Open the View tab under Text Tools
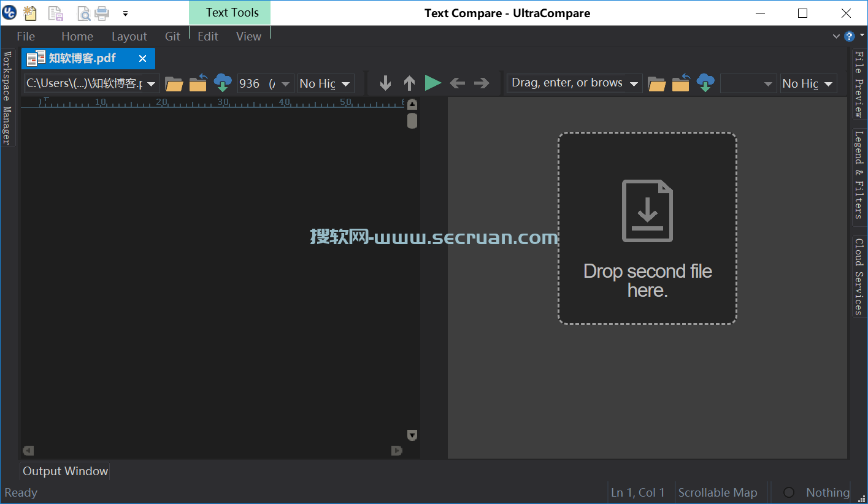Viewport: 868px width, 504px height. (x=248, y=36)
